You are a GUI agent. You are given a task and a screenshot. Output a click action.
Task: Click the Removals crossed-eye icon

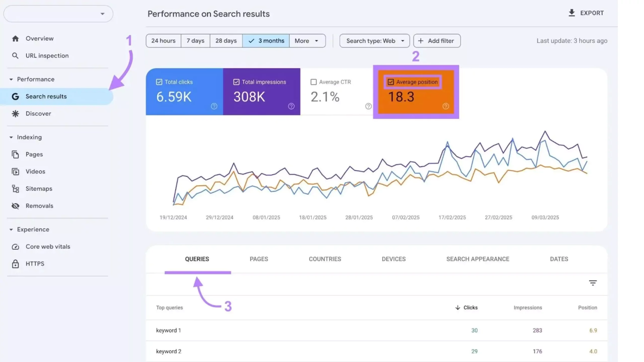pos(15,206)
